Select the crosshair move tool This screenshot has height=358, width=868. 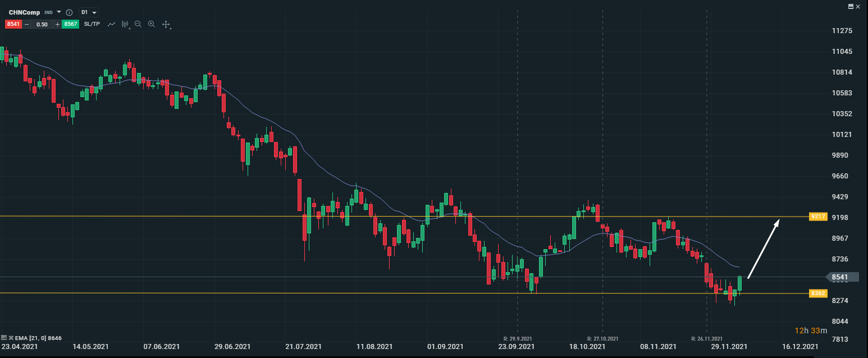(x=166, y=24)
